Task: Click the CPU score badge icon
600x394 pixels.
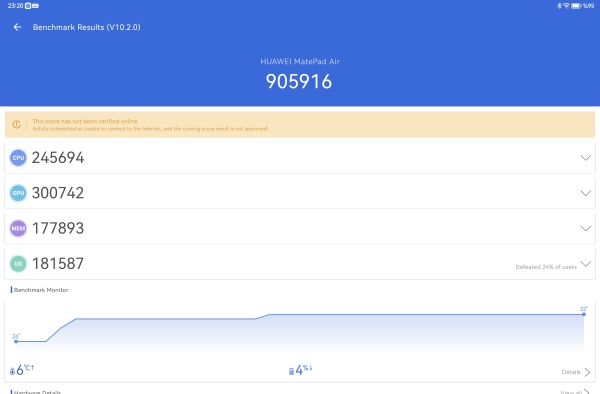Action: click(x=18, y=158)
